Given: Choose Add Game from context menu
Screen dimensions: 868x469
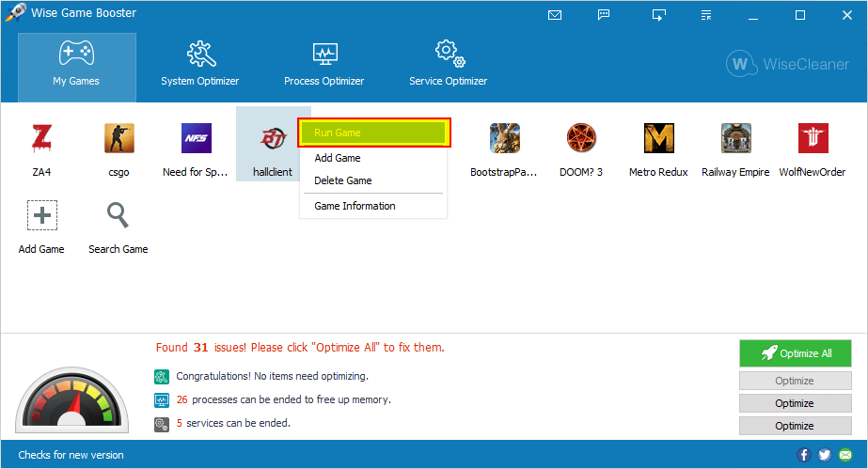Looking at the screenshot, I should coord(373,158).
